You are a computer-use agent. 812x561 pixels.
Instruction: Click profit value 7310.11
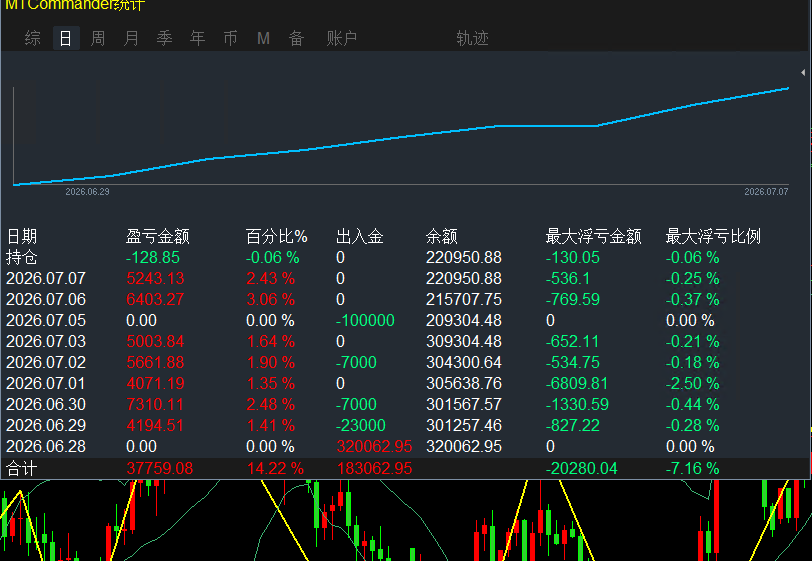point(155,405)
